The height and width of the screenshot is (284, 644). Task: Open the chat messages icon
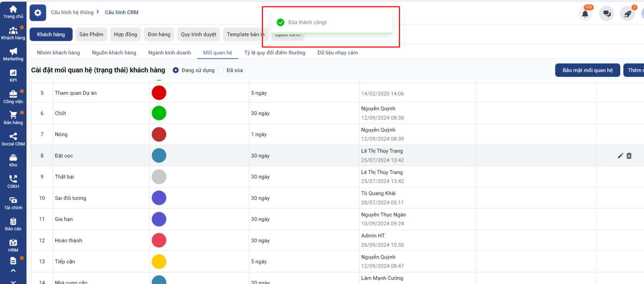(607, 14)
